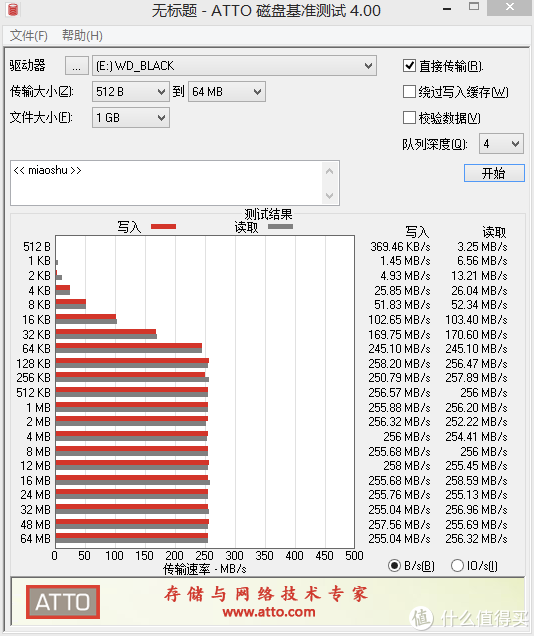This screenshot has height=636, width=534.
Task: Open the 队列深度 dropdown set to 4
Action: pyautogui.click(x=501, y=144)
